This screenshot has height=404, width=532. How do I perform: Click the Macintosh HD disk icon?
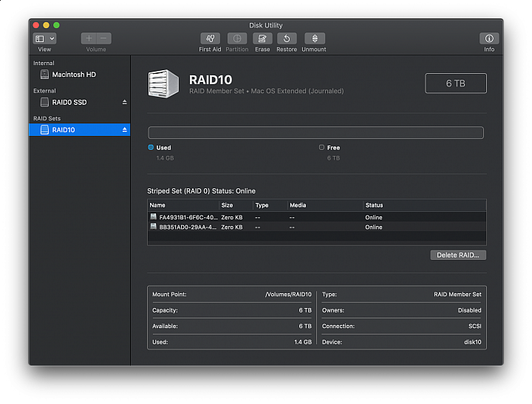coord(44,75)
